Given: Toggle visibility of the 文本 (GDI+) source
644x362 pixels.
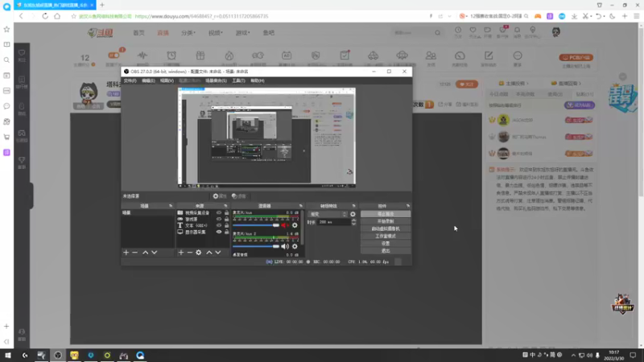Looking at the screenshot, I should (219, 225).
